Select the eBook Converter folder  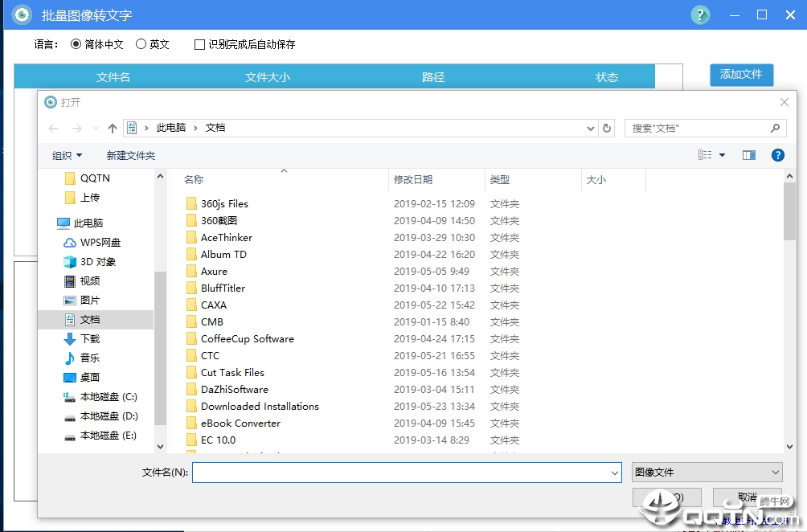(240, 424)
